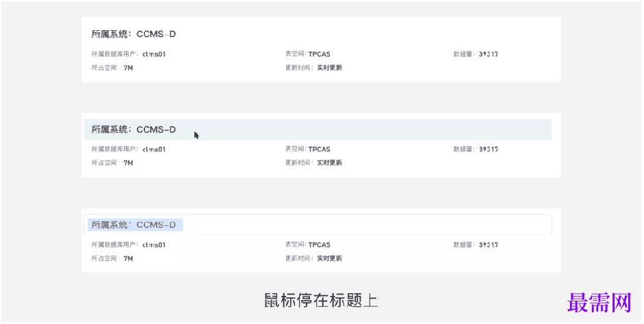Click the title 所属系统 CCMS-D in the top card
Screen dimensions: 644x324
(133, 34)
